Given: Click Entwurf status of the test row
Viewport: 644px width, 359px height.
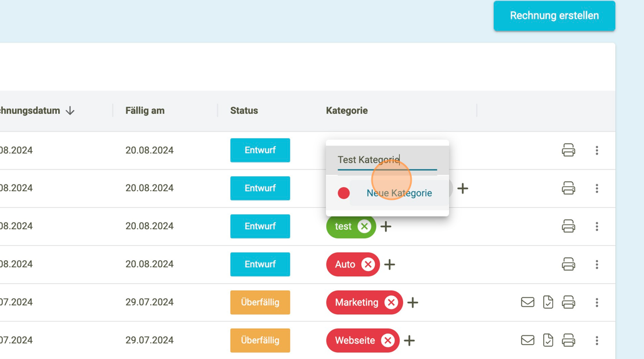Looking at the screenshot, I should (x=260, y=226).
